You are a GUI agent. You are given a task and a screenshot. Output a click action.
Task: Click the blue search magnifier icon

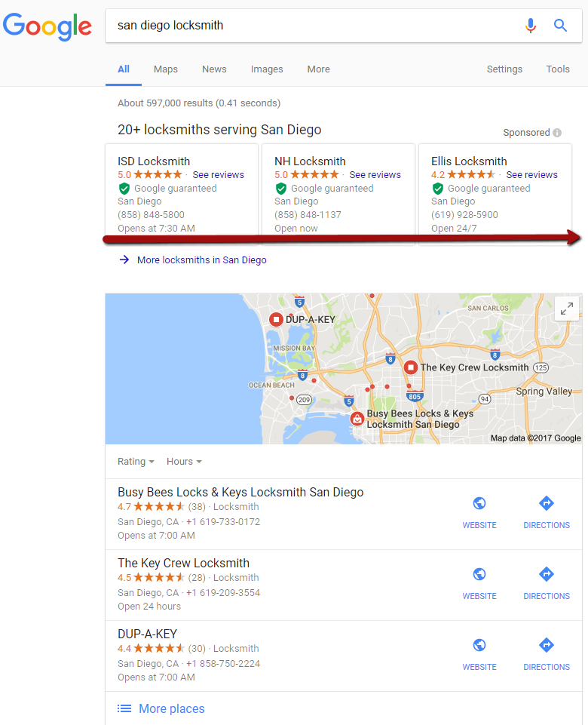click(x=560, y=26)
